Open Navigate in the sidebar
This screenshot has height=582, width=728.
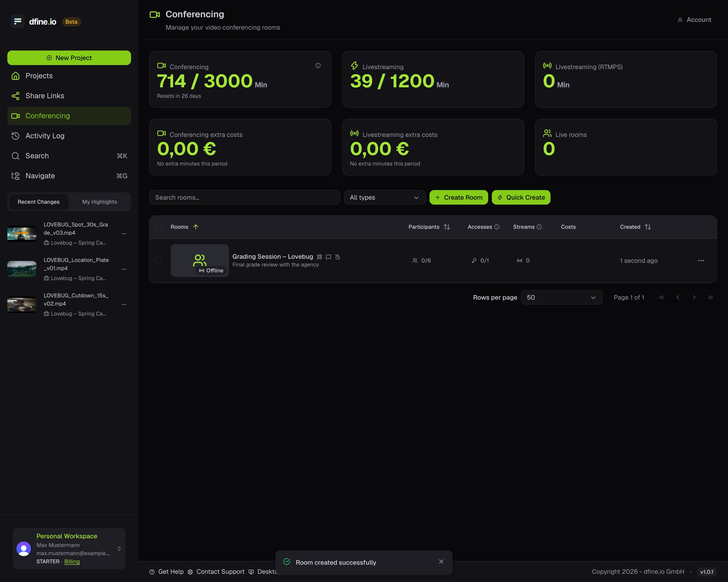[x=69, y=176]
